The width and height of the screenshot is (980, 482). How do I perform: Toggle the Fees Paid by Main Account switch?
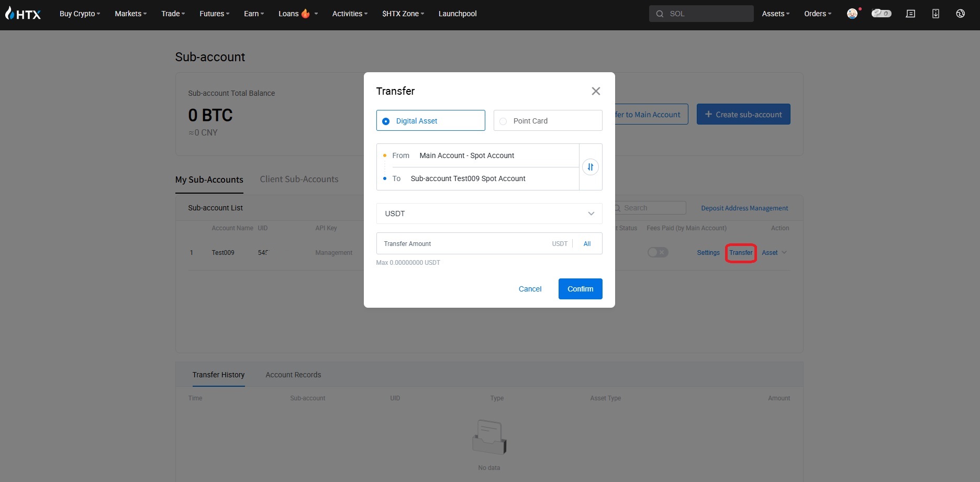pyautogui.click(x=658, y=253)
